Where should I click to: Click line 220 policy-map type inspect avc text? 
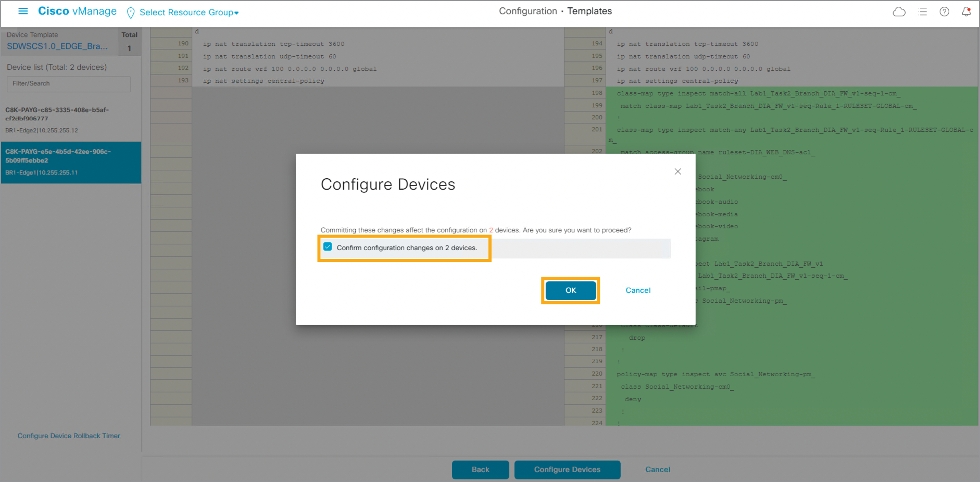click(716, 375)
